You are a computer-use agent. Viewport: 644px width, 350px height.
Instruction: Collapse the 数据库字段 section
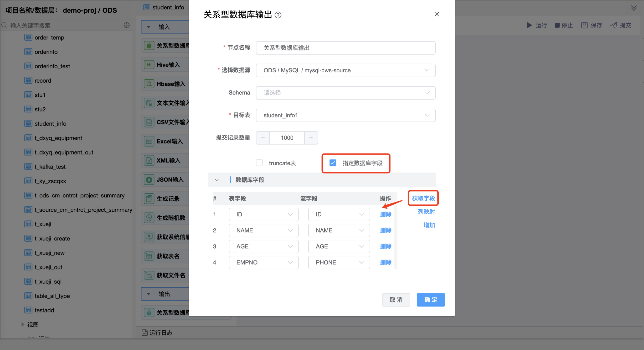(x=217, y=180)
